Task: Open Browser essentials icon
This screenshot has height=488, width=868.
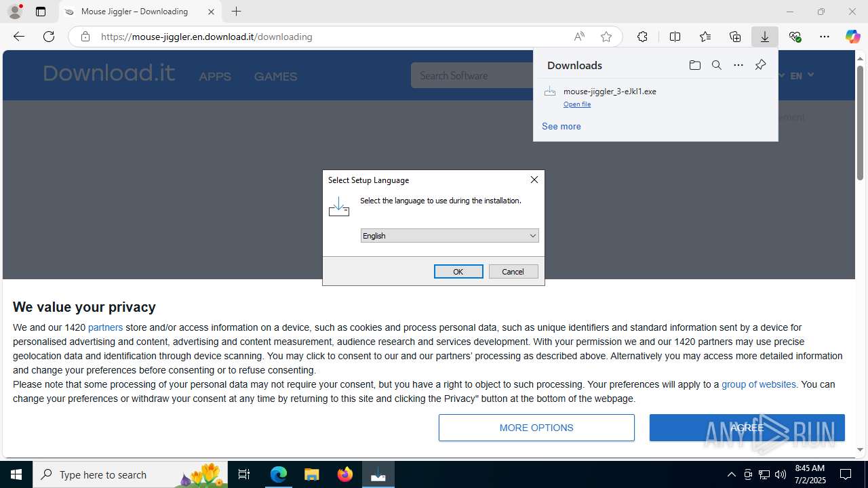Action: coord(795,37)
